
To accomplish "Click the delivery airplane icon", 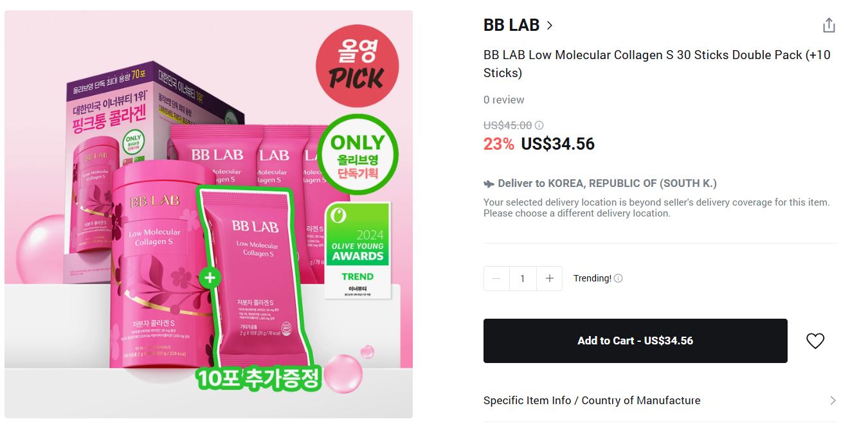I will click(x=488, y=183).
